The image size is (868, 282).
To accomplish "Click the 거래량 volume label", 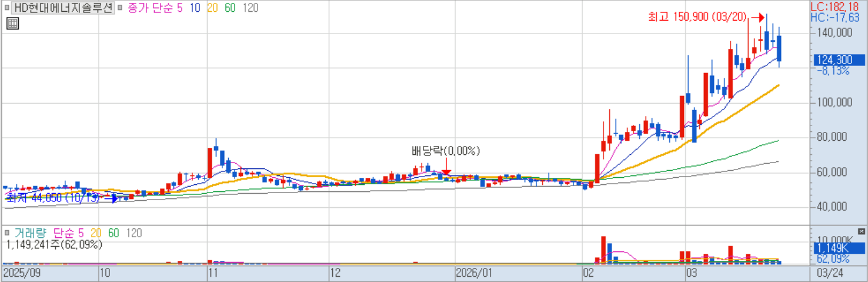I will pyautogui.click(x=30, y=233).
